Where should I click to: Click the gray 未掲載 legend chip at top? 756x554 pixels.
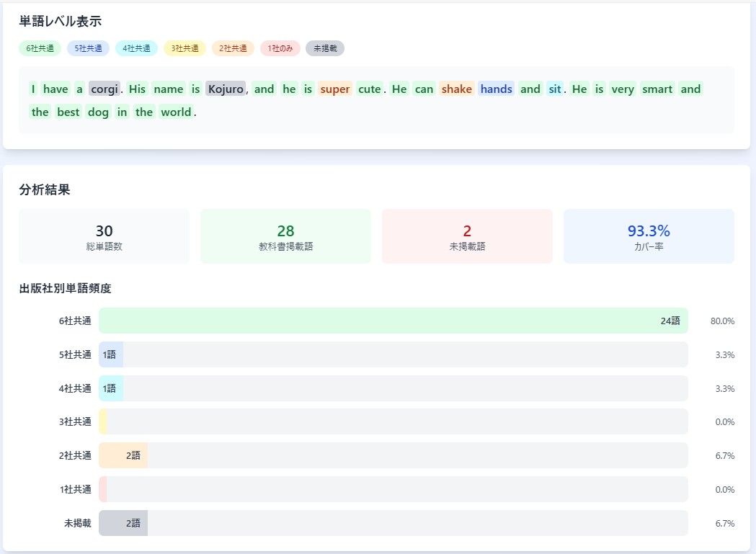pos(325,48)
